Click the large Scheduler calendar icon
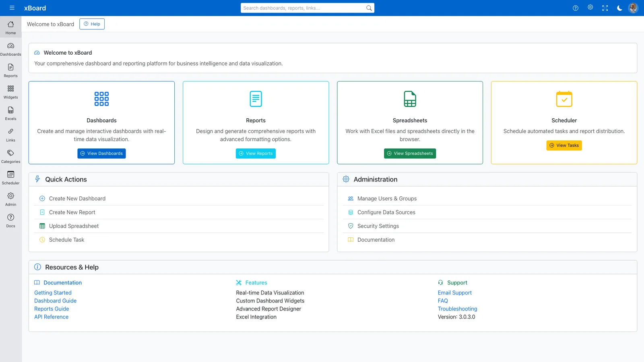This screenshot has width=644, height=362. click(x=564, y=99)
